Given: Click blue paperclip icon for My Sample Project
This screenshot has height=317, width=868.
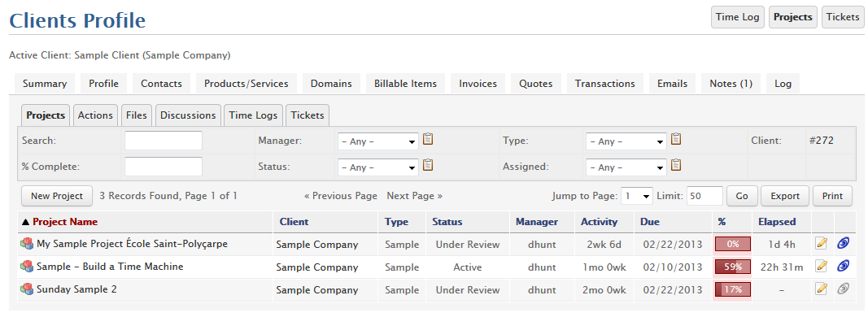Looking at the screenshot, I should [x=844, y=243].
